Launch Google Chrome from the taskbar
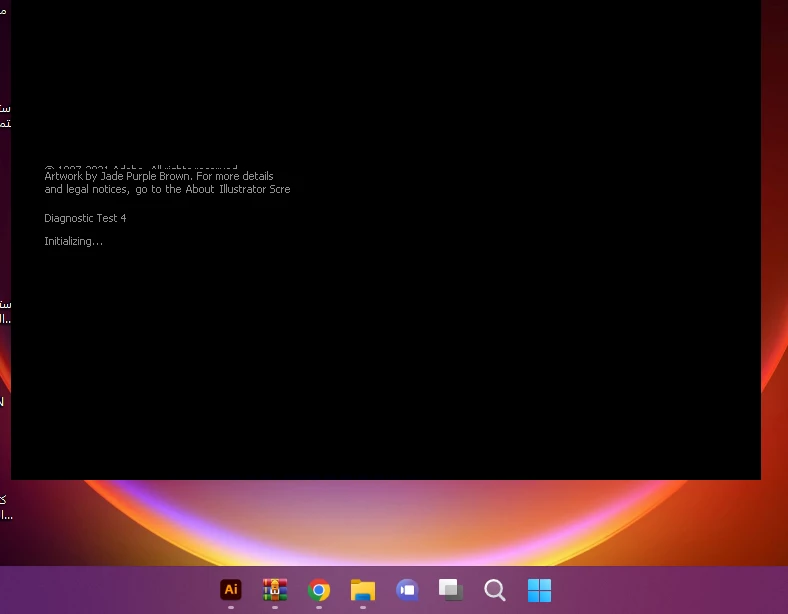The width and height of the screenshot is (788, 614). click(x=319, y=590)
